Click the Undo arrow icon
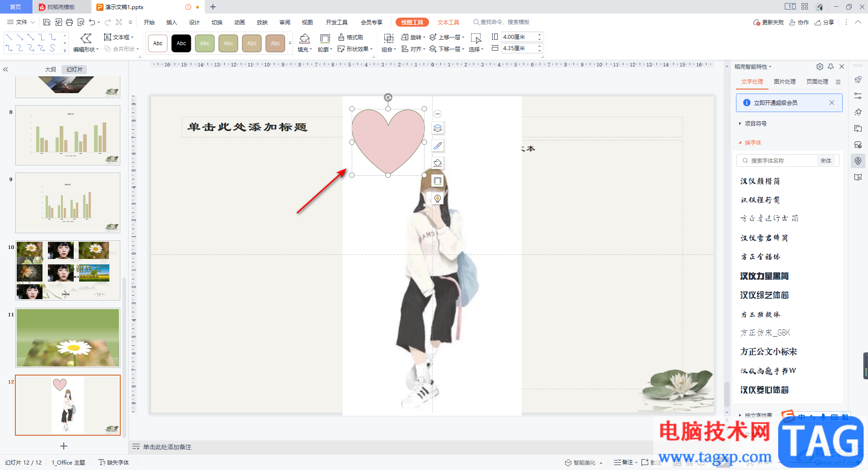Screen dimensions: 868x470 (92, 22)
